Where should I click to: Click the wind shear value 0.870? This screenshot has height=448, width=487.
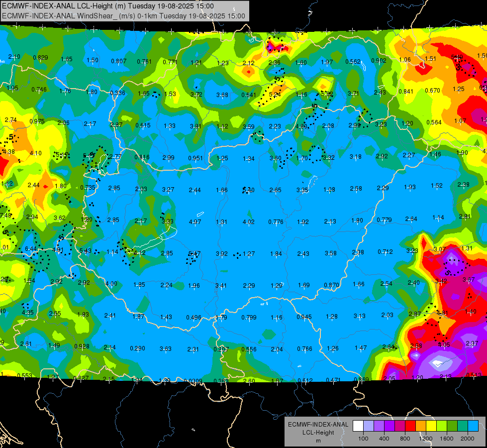[x=331, y=285]
